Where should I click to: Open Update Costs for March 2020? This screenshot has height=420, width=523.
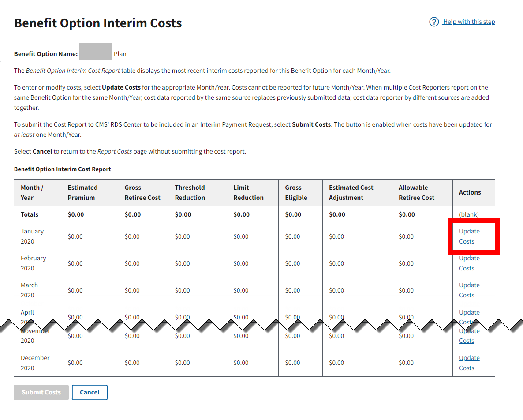pyautogui.click(x=469, y=290)
